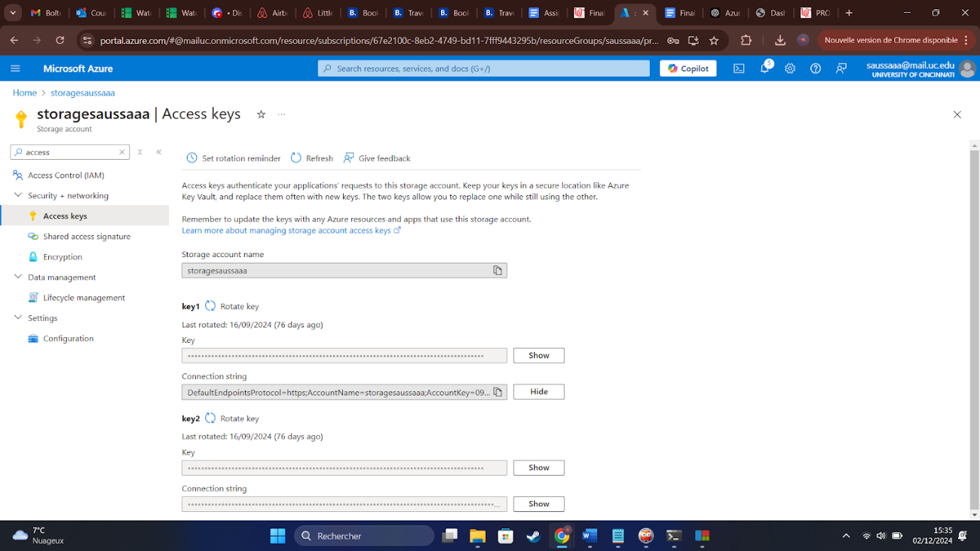
Task: Go back in the browser
Action: click(14, 40)
